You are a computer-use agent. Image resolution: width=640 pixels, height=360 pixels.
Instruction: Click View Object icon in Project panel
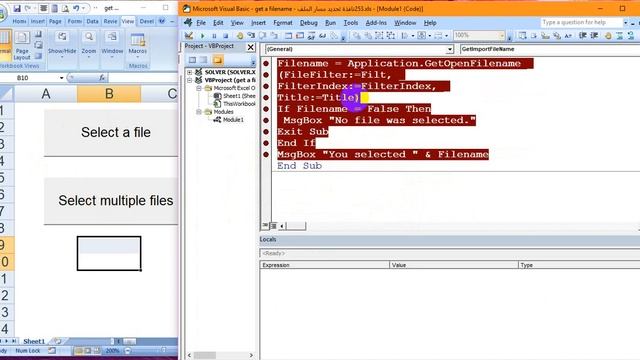tap(204, 60)
